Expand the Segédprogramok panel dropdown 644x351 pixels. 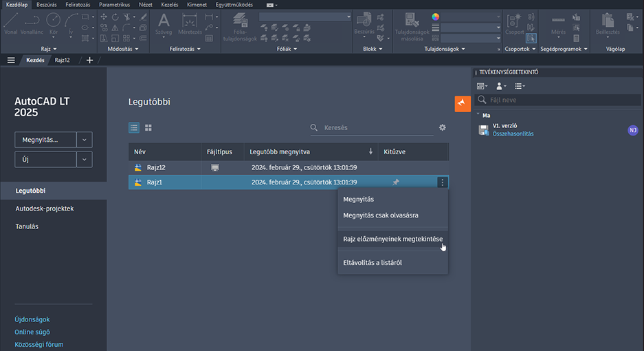click(564, 49)
